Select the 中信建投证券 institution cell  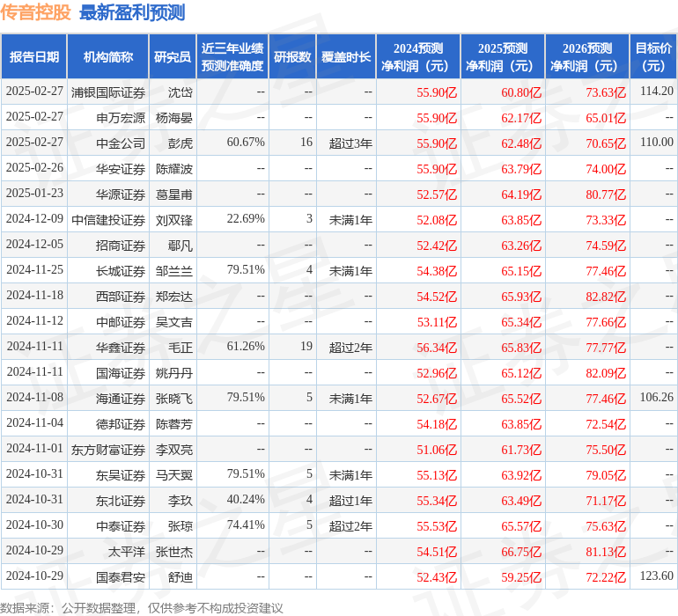pyautogui.click(x=108, y=220)
